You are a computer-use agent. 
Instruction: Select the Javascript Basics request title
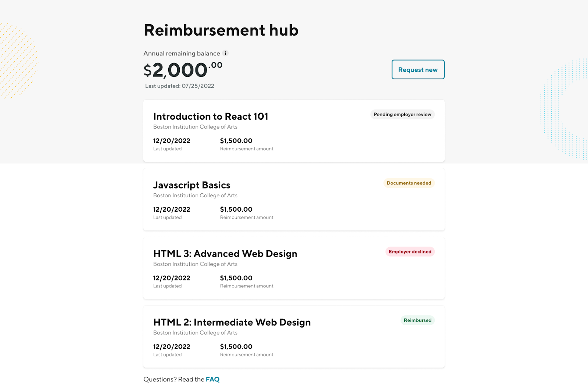(x=191, y=185)
